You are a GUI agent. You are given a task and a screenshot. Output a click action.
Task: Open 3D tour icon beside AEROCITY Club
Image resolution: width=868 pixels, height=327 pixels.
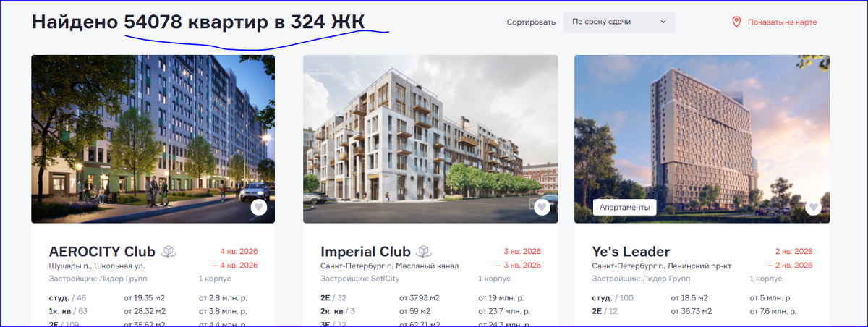click(x=168, y=252)
